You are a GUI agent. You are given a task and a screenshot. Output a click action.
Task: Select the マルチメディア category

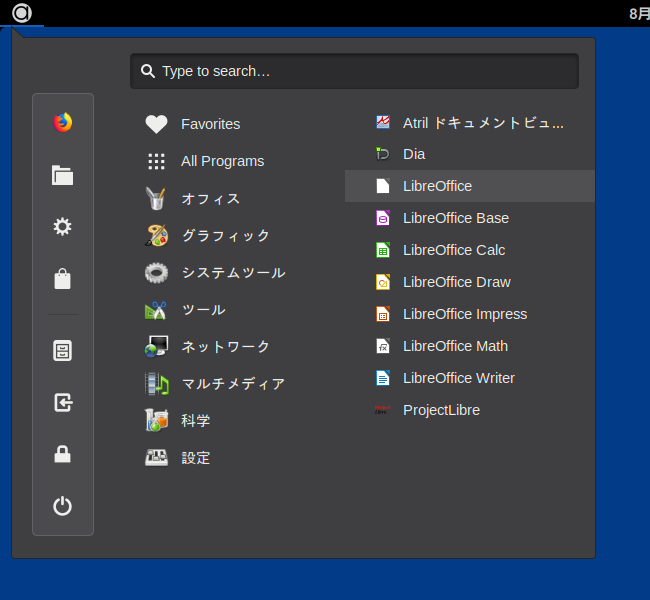click(235, 384)
